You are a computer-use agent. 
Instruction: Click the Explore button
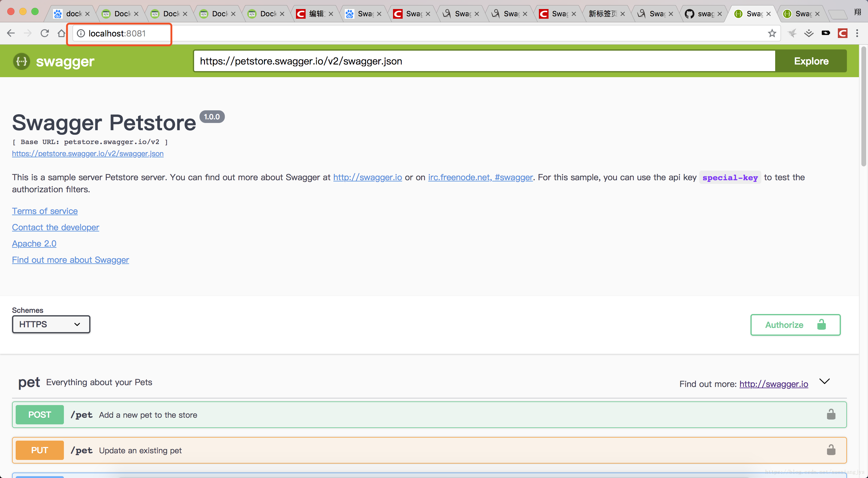click(x=811, y=61)
